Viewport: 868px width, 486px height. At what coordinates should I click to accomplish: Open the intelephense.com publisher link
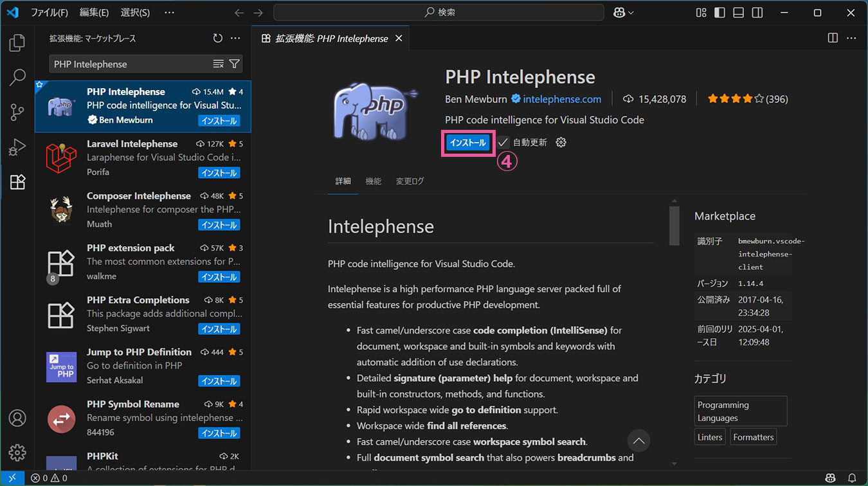click(562, 99)
